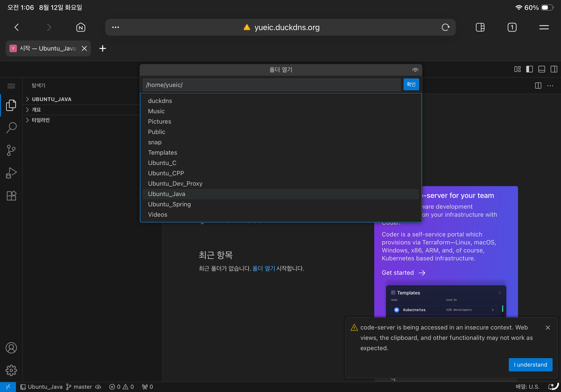This screenshot has height=392, width=561.
Task: Click the split editor right icon
Action: coord(538,86)
